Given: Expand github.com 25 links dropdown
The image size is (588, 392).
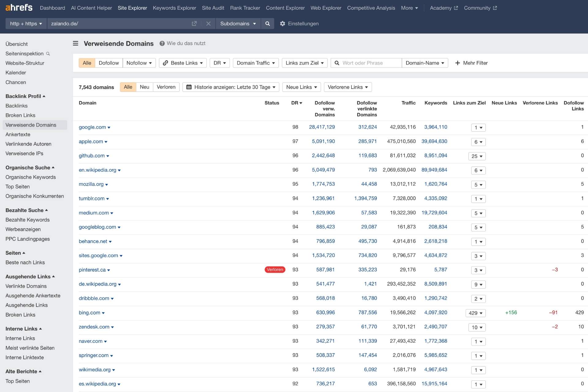Looking at the screenshot, I should coord(477,156).
